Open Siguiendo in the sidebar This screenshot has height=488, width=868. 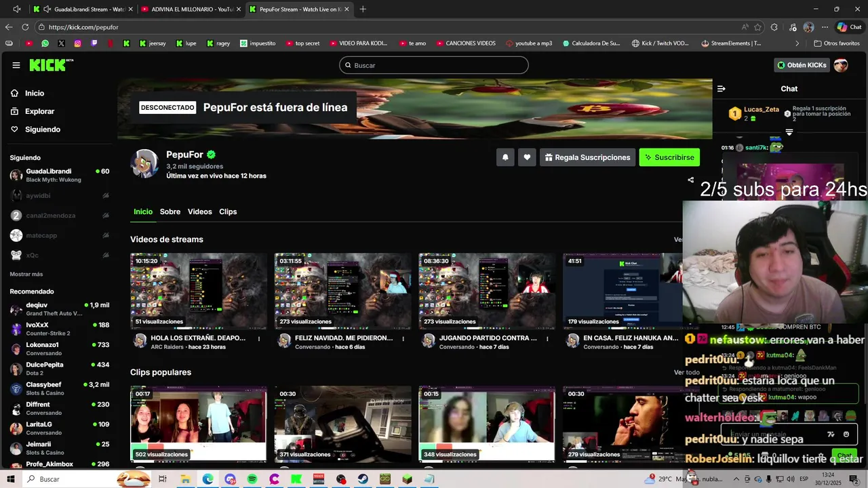(42, 129)
